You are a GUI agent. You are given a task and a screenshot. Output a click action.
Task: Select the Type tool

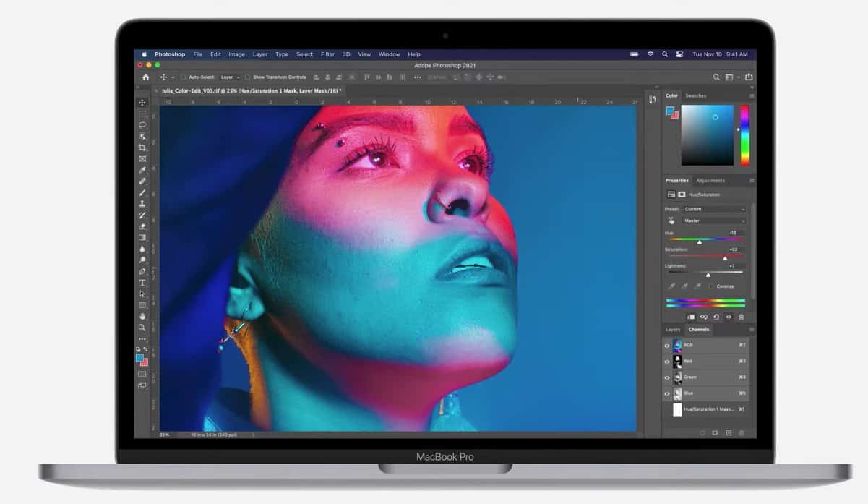pos(142,282)
